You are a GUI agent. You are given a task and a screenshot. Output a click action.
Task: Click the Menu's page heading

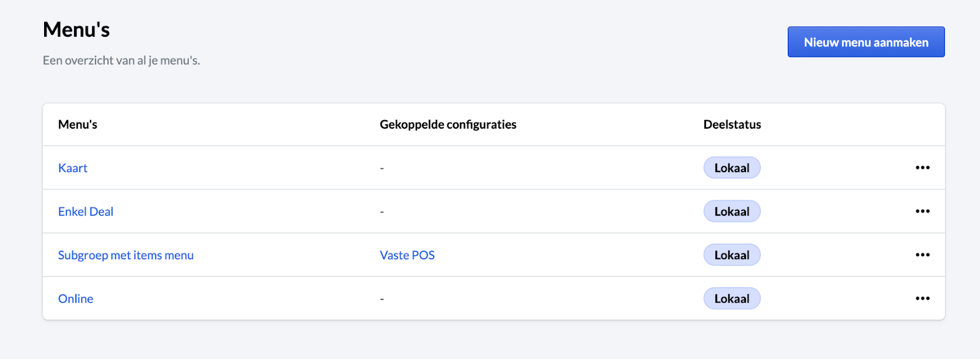pyautogui.click(x=77, y=29)
